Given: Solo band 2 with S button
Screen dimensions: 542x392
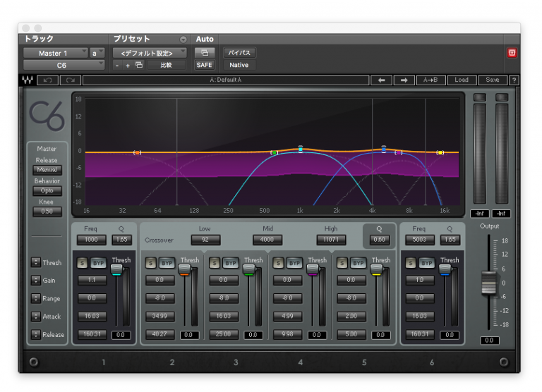Looking at the screenshot, I should click(x=151, y=263).
